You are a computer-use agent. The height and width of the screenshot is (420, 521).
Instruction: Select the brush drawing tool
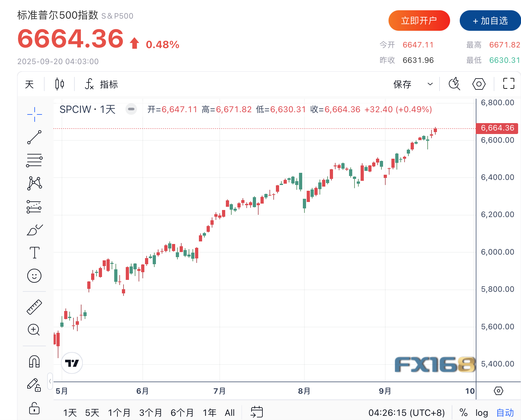point(34,230)
